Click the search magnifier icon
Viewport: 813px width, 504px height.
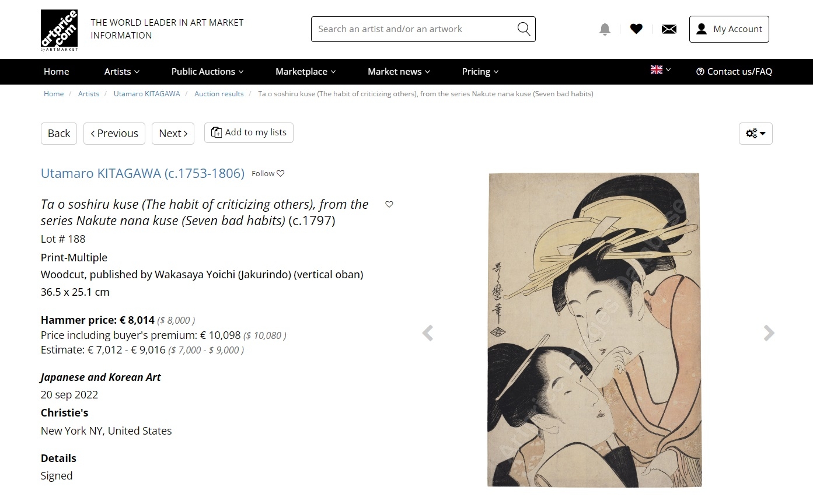[x=524, y=29]
